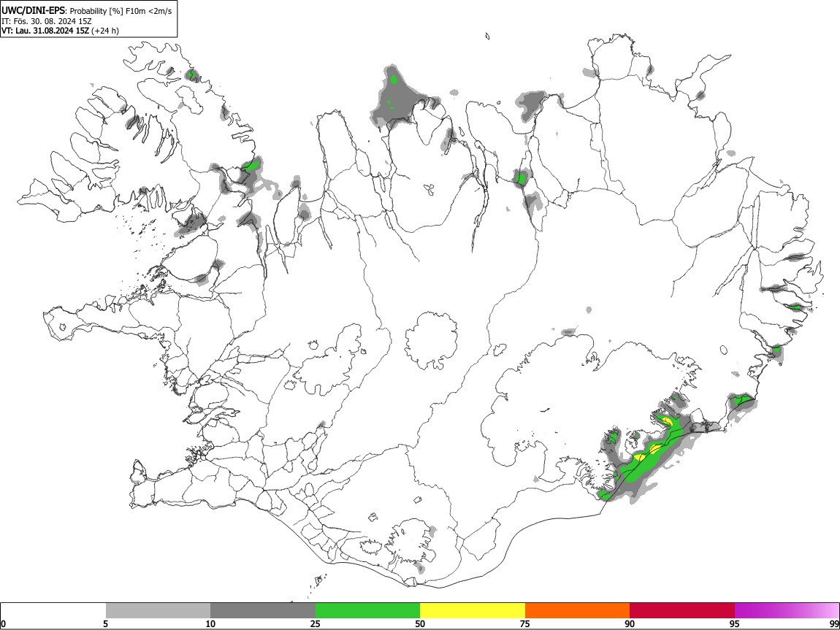Viewport: 840px width, 630px height.
Task: Click the white 0-5% legend segment
Action: [53, 610]
